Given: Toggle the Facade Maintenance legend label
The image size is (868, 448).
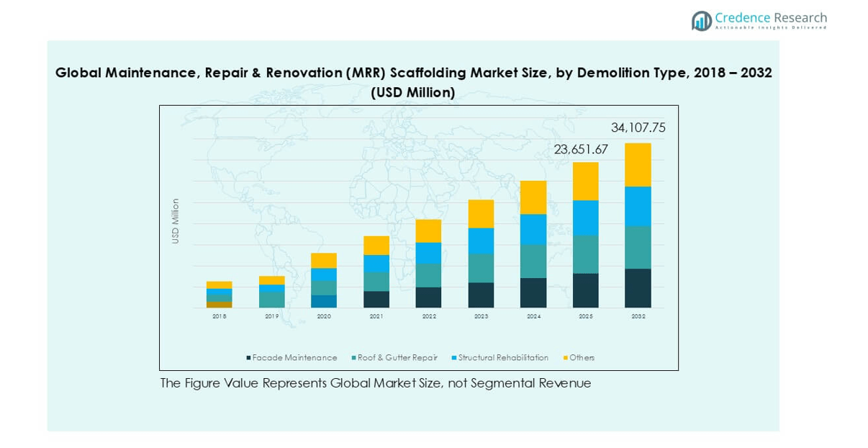Looking at the screenshot, I should click(294, 358).
